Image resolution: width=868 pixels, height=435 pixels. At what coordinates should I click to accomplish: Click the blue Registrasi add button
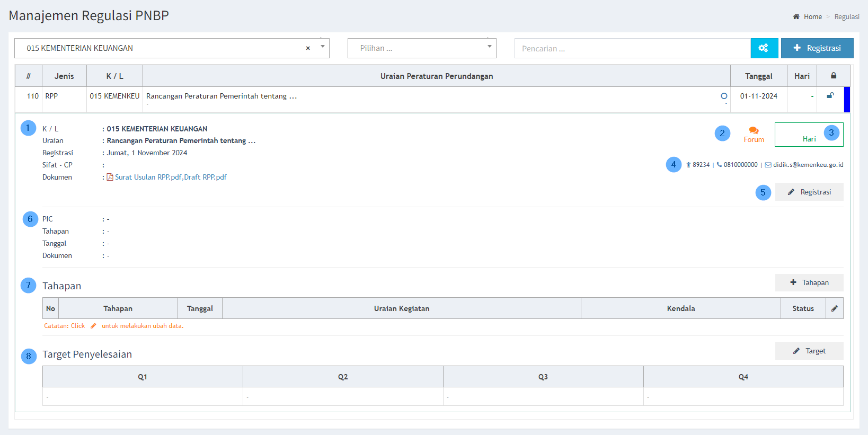[817, 48]
